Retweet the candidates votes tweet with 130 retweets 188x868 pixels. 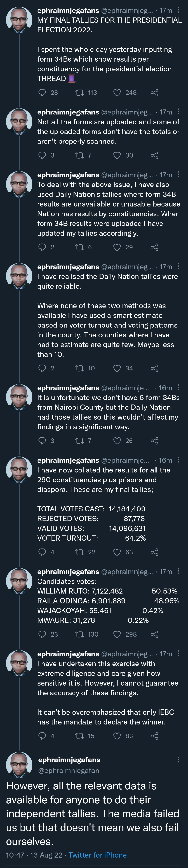79,634
